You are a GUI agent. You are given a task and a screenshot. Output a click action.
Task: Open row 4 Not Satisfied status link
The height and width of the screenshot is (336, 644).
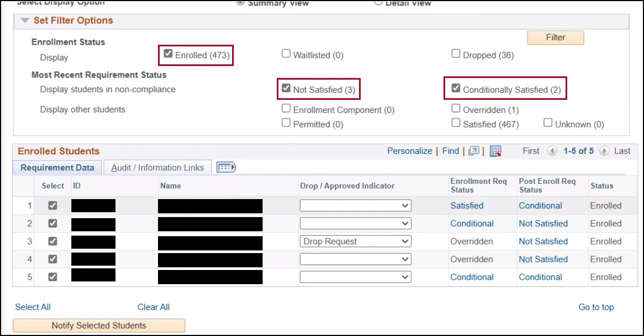[x=543, y=259]
